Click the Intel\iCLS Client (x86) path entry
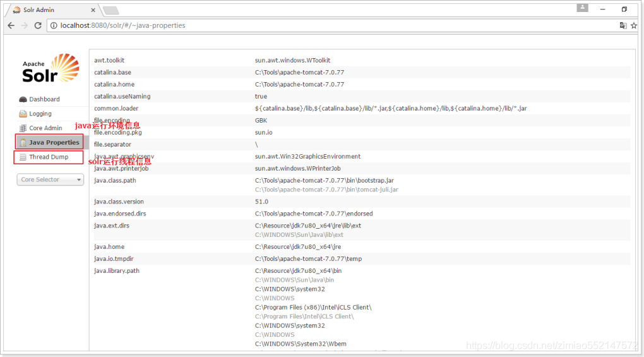This screenshot has width=644, height=357. (313, 307)
